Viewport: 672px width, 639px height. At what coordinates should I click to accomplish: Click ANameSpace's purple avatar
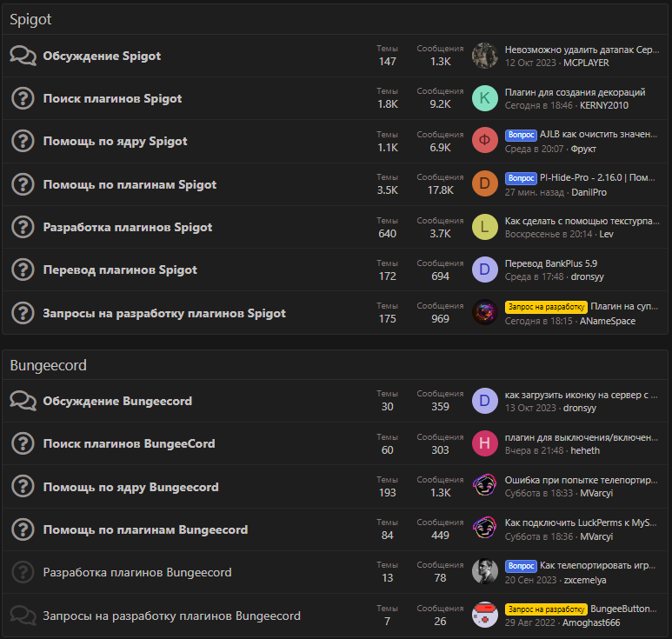tap(484, 313)
